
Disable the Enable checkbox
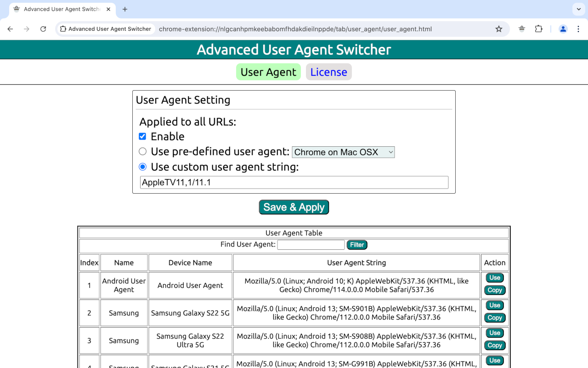[x=142, y=136]
